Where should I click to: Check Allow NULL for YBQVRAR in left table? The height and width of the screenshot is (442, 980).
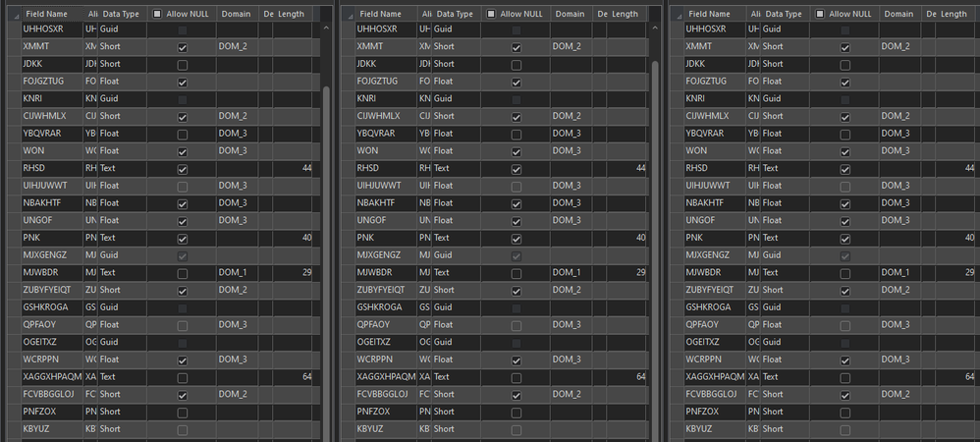183,135
